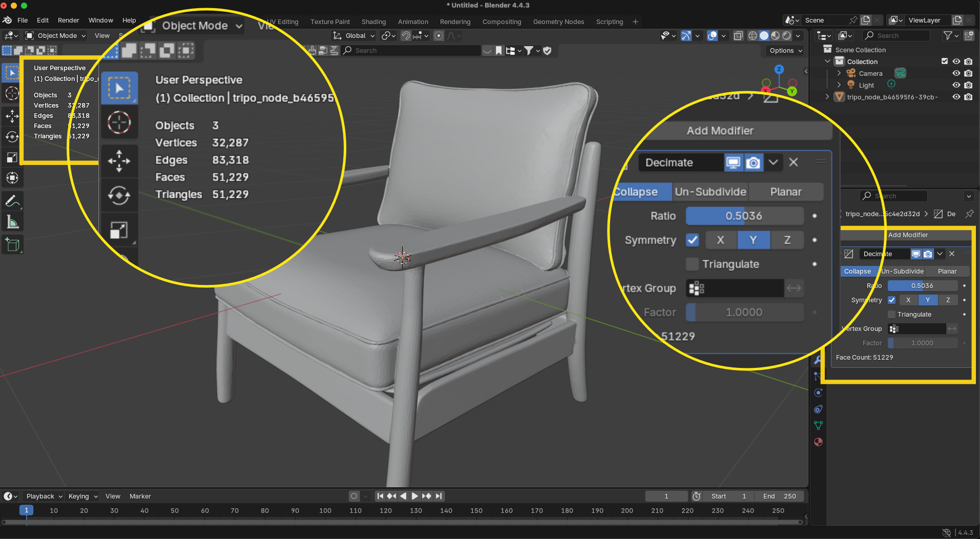980x539 pixels.
Task: Toggle the snapping magnet icon
Action: pyautogui.click(x=406, y=36)
